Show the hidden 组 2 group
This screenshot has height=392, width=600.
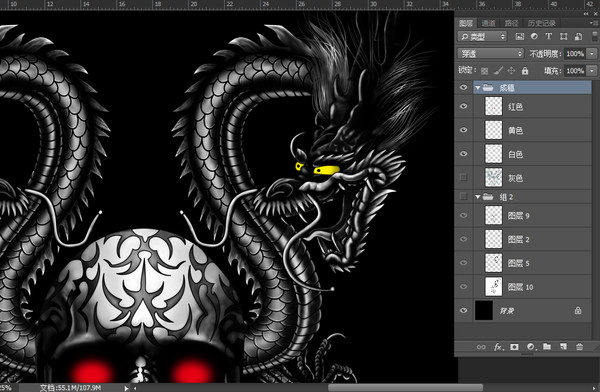(x=463, y=196)
